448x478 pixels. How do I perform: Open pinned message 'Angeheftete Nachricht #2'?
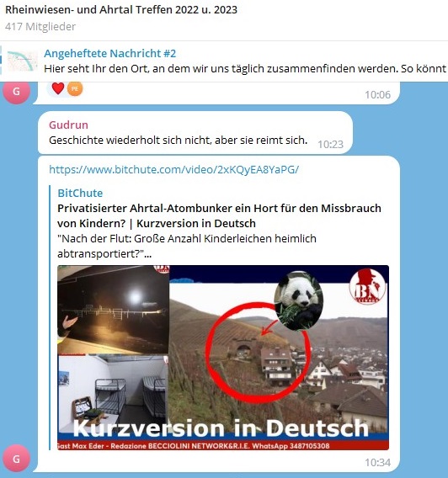(109, 53)
